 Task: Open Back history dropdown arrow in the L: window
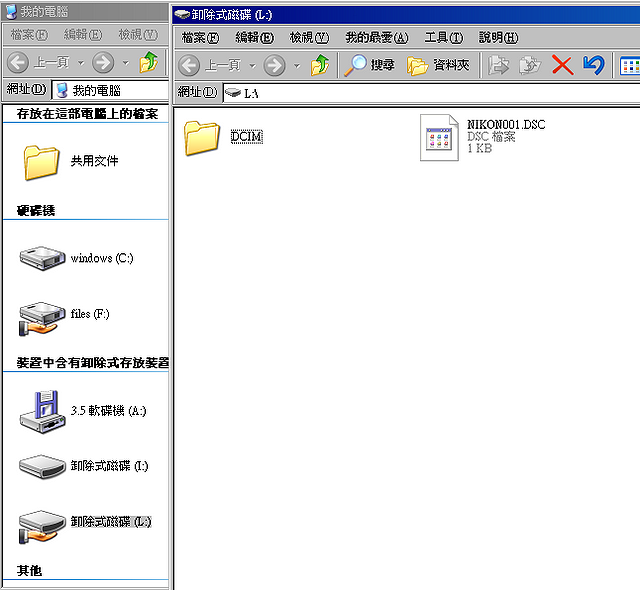click(x=253, y=66)
